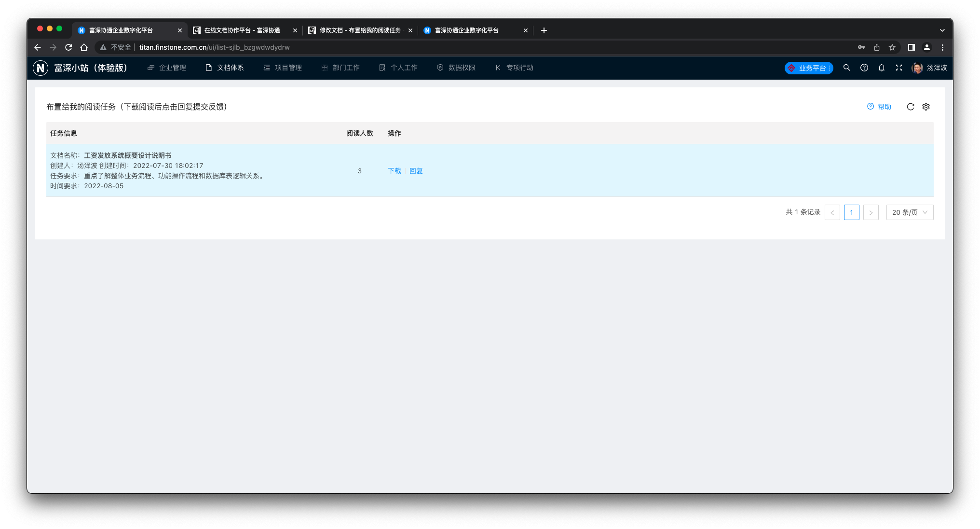Screen dimensions: 980x529
Task: Go to browser home page icon
Action: (84, 47)
